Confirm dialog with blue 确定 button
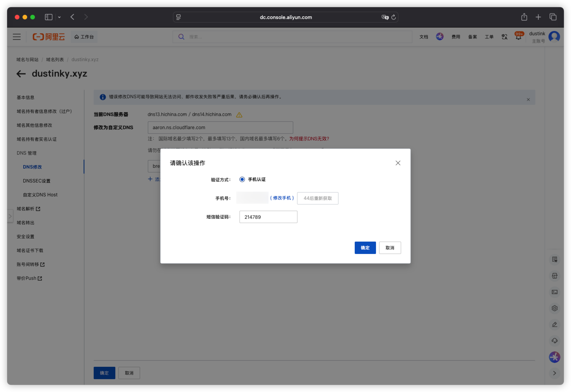Image resolution: width=571 pixels, height=392 pixels. click(365, 248)
